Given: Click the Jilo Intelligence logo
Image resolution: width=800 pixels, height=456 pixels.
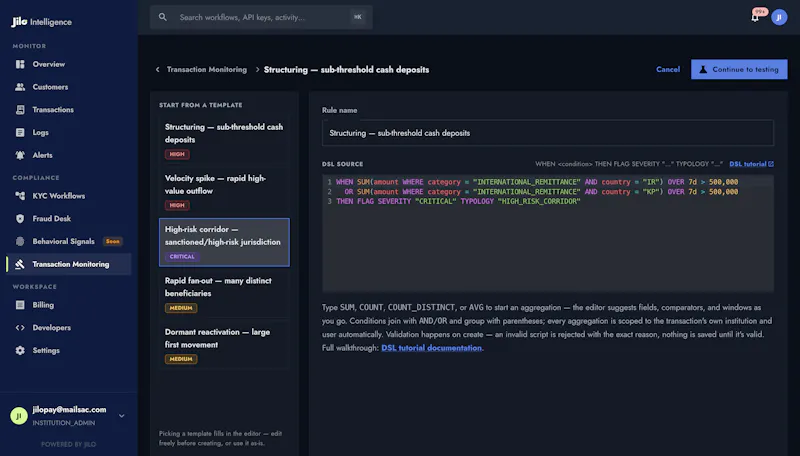Looking at the screenshot, I should (x=41, y=21).
